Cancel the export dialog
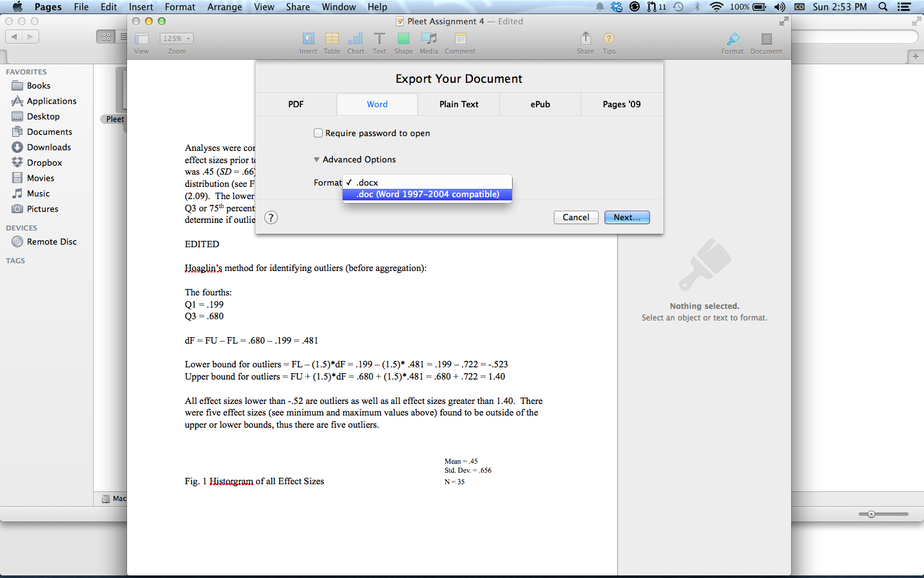The width and height of the screenshot is (924, 578). coord(576,217)
